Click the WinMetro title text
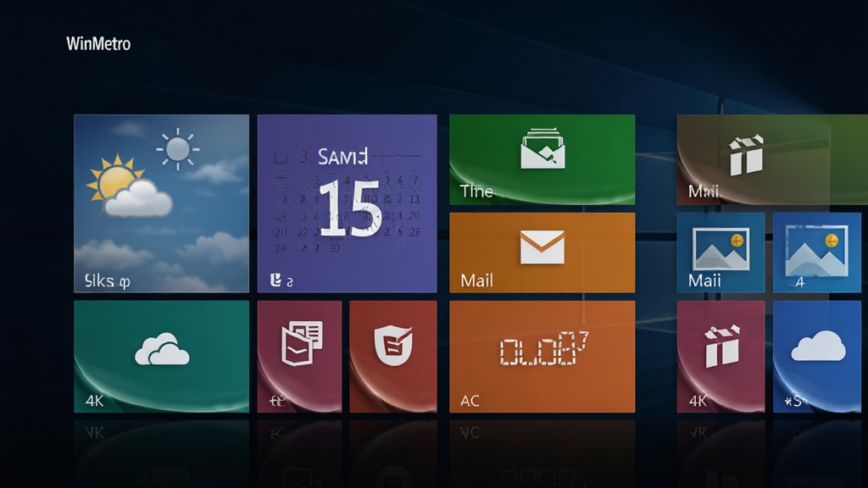Screen dimensions: 868x488 98,44
